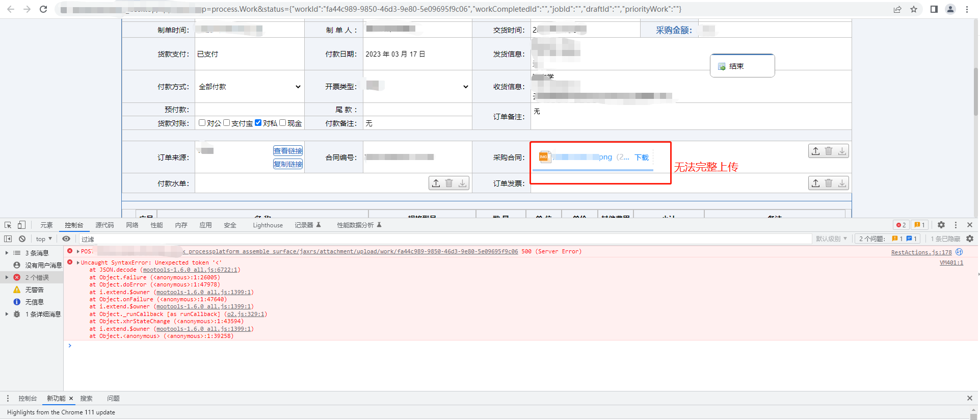Screen dimensions: 980x420
Task: Click upload icon in 付款水单 row
Action: 436,183
